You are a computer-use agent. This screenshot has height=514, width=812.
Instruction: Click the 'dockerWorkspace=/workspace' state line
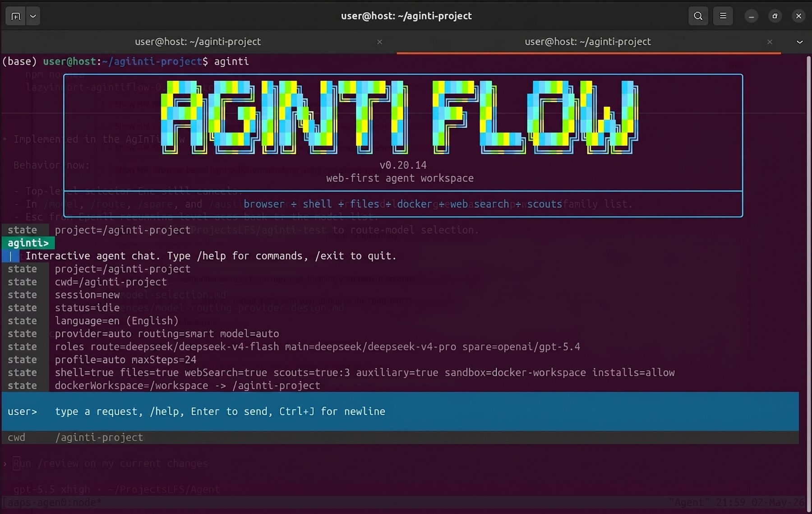pyautogui.click(x=187, y=386)
